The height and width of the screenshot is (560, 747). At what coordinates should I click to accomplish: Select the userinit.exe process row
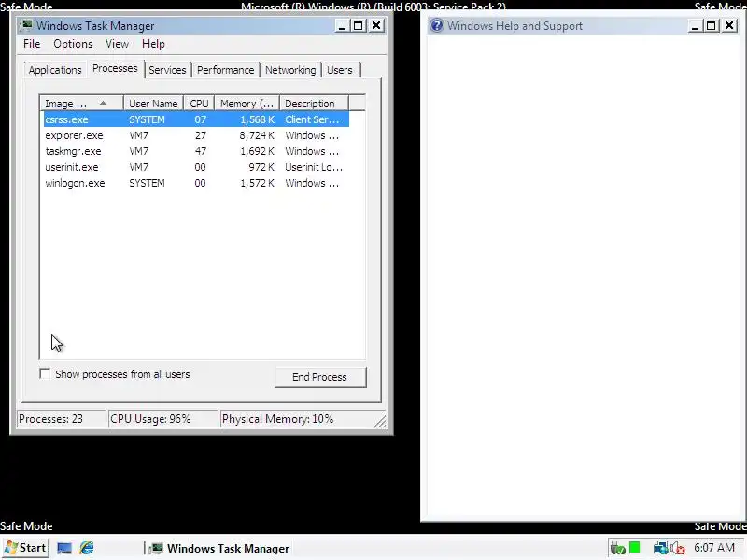click(196, 167)
